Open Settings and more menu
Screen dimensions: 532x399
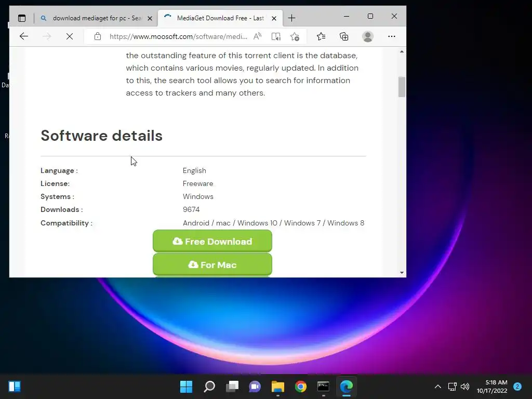(x=392, y=36)
